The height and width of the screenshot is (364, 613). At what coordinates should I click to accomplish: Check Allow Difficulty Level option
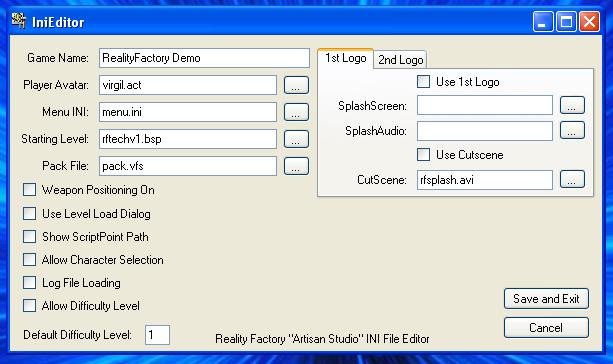click(x=29, y=306)
